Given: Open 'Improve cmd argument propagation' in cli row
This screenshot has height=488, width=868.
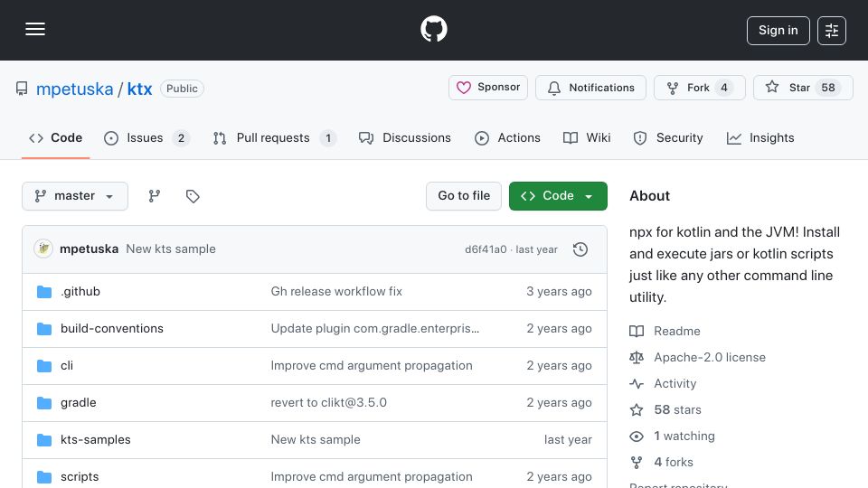Looking at the screenshot, I should pyautogui.click(x=372, y=366).
